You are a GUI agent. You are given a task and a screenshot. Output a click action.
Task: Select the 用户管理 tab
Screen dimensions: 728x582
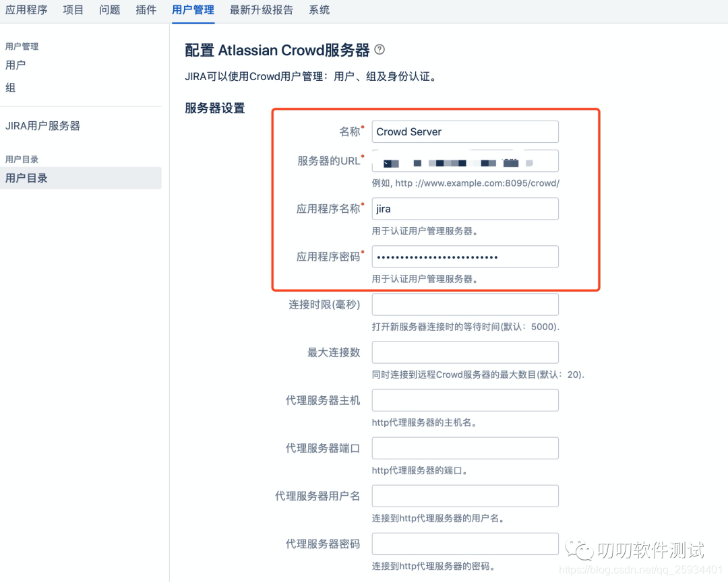point(193,10)
